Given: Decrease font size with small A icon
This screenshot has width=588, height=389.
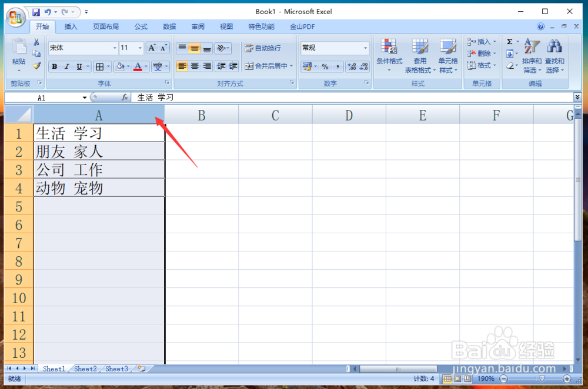Looking at the screenshot, I should pyautogui.click(x=163, y=48).
